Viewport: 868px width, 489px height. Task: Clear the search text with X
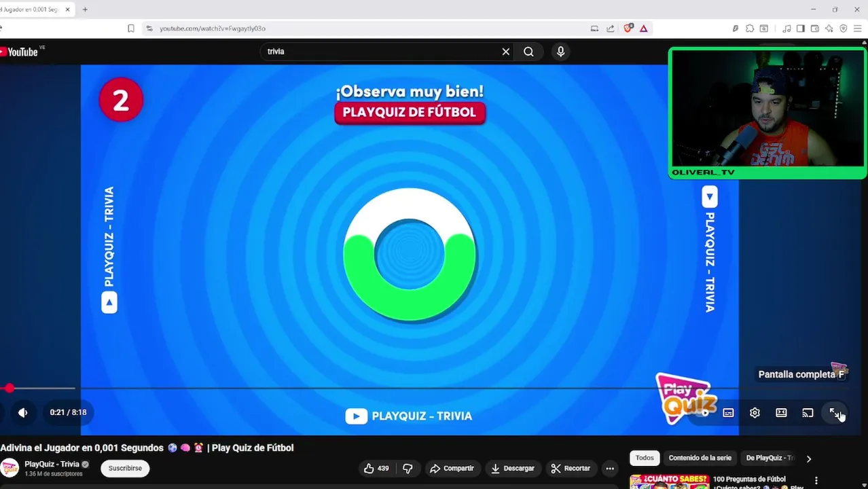coord(505,52)
